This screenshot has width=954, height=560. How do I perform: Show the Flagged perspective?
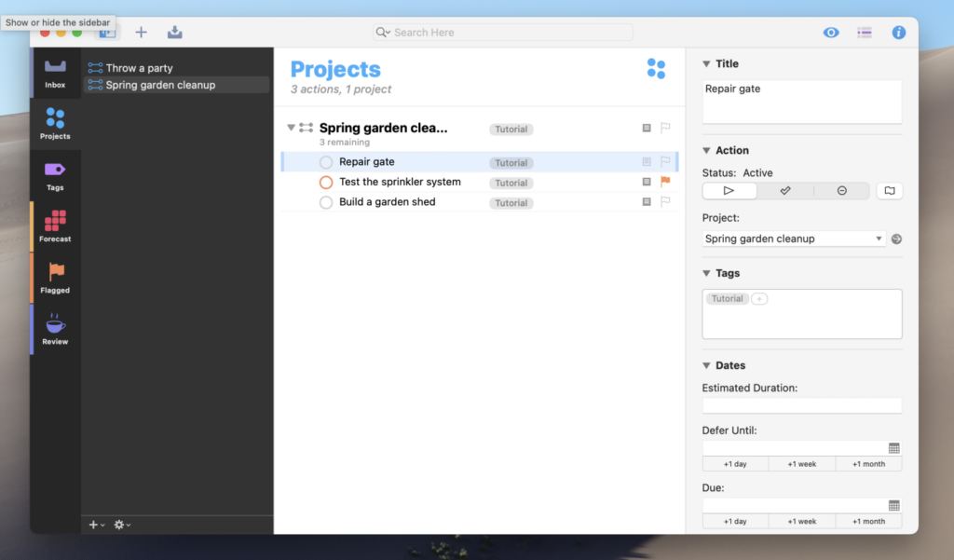(x=55, y=279)
